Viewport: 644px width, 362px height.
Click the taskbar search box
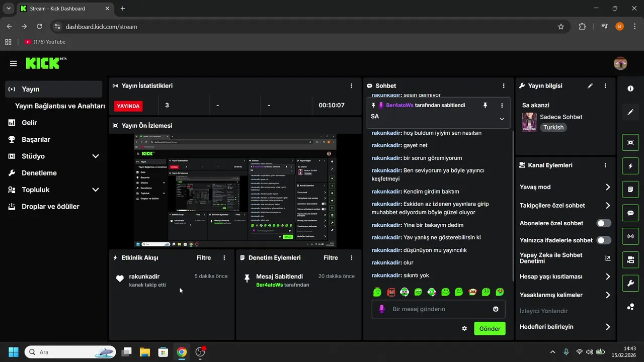pyautogui.click(x=71, y=352)
